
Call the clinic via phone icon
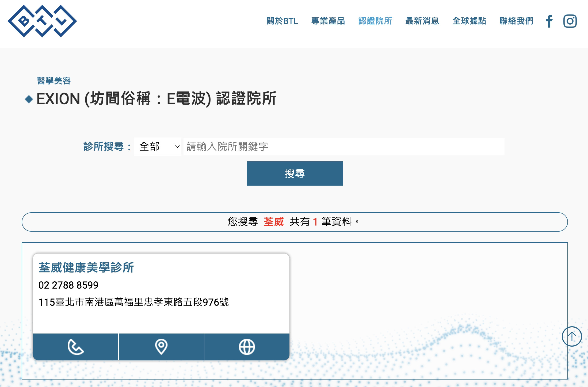pyautogui.click(x=75, y=347)
